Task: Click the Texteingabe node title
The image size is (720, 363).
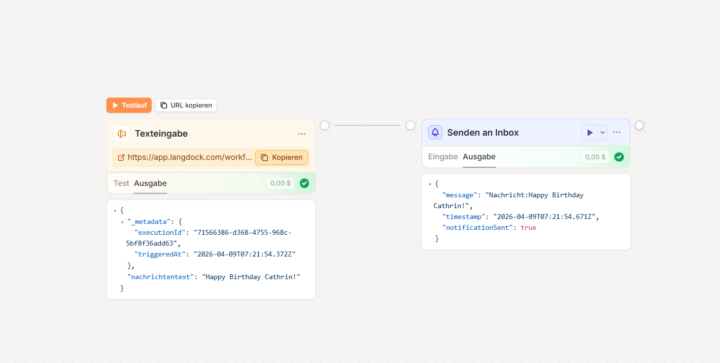Action: [161, 134]
